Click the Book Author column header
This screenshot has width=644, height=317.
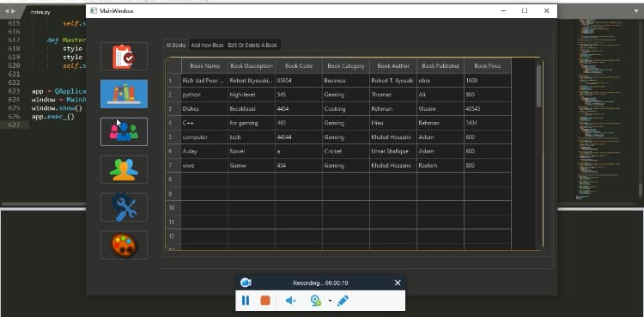click(393, 66)
